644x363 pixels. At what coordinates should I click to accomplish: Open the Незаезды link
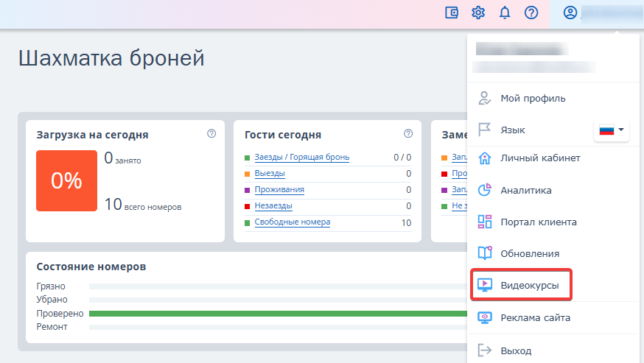point(273,205)
